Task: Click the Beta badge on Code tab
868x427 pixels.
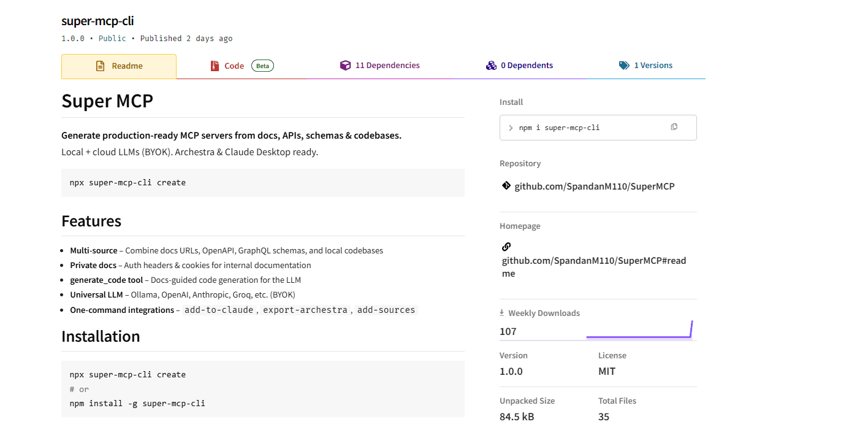Action: [262, 65]
